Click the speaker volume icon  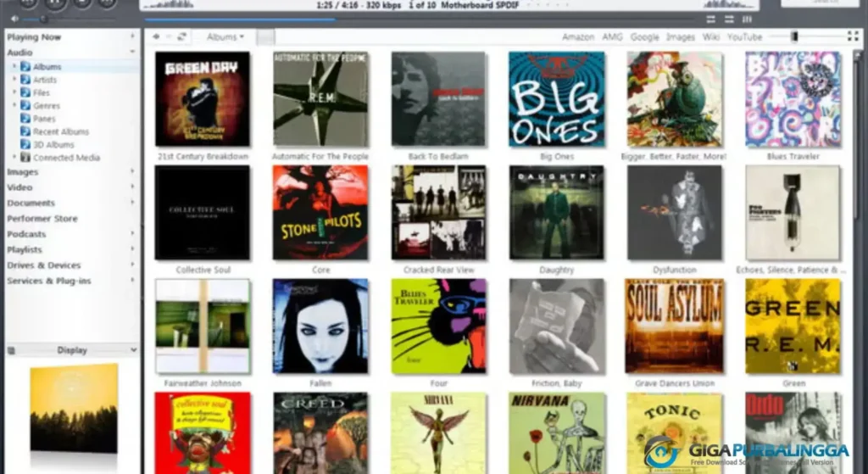(x=15, y=19)
